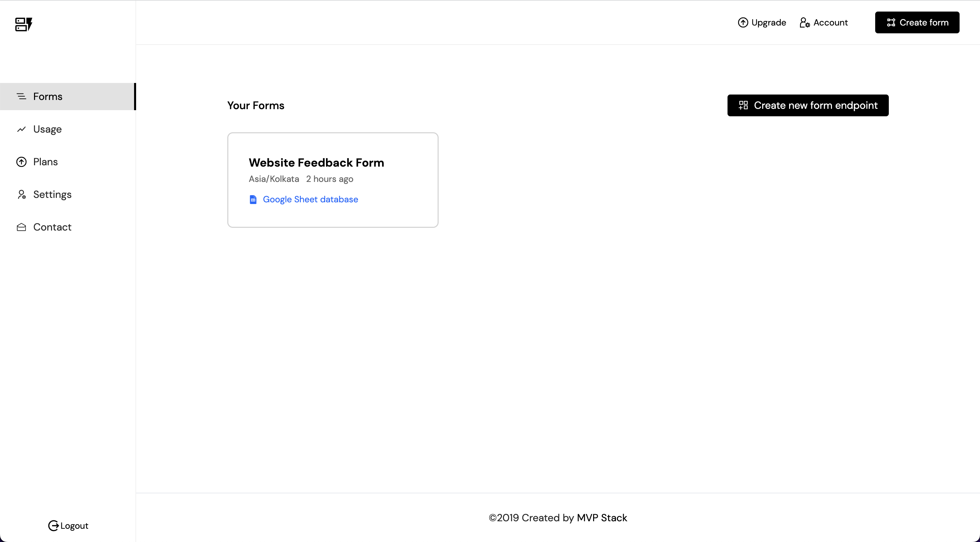Click the Google Sheet document icon
This screenshot has width=980, height=542.
click(254, 199)
